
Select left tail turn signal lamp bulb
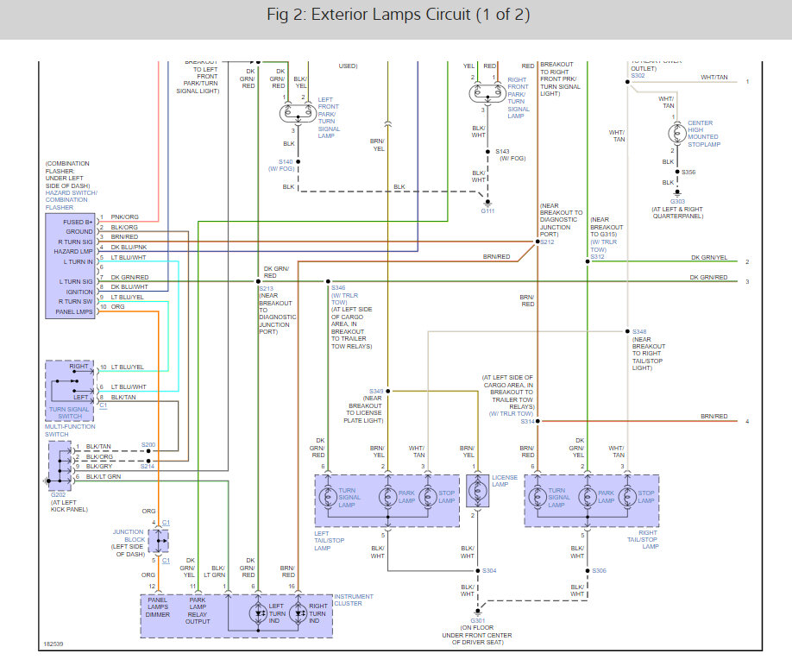328,497
